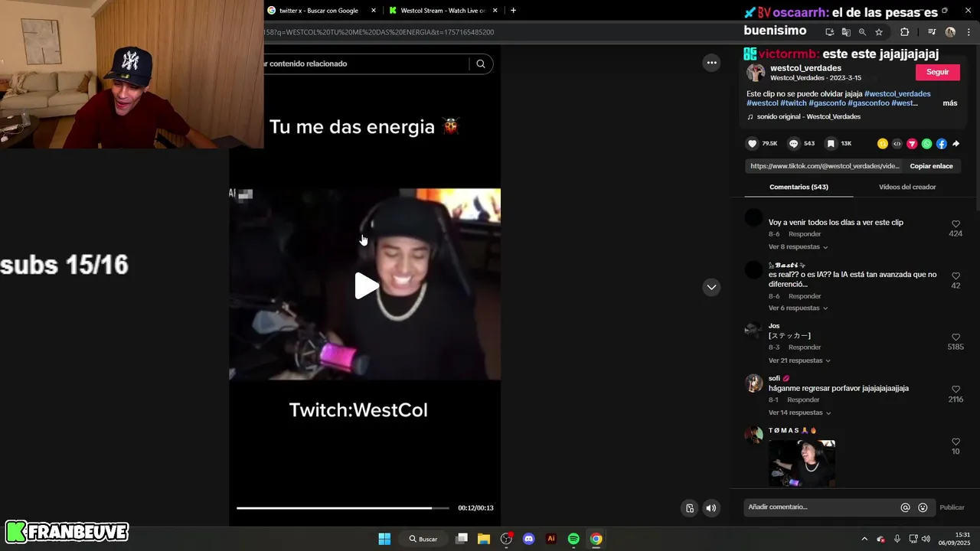Click the search magnifier in TikTok search bar
Viewport: 980px width, 551px height.
point(481,64)
